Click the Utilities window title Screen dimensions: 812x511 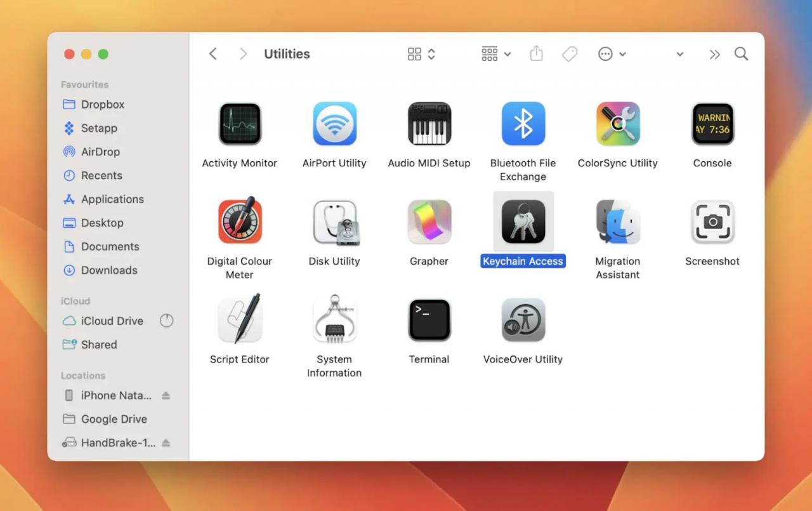(287, 54)
